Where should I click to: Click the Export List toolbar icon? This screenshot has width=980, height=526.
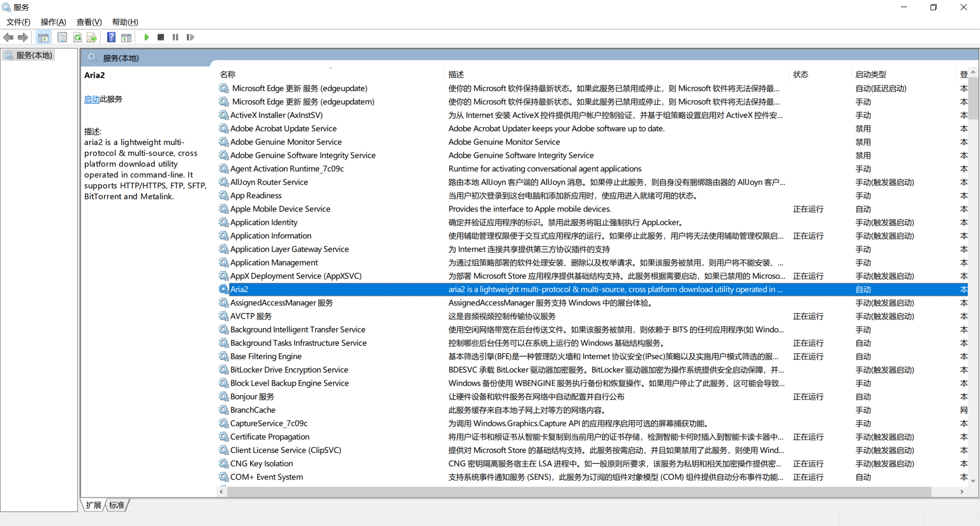point(92,37)
